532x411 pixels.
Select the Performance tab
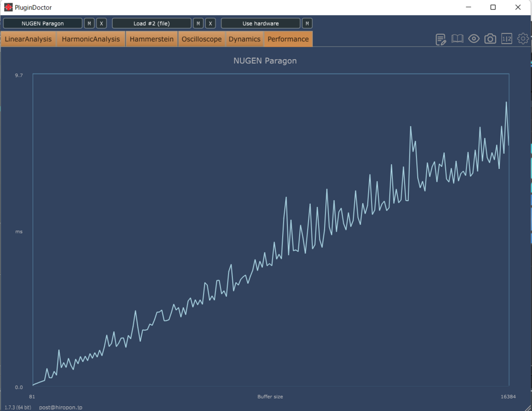pyautogui.click(x=288, y=39)
